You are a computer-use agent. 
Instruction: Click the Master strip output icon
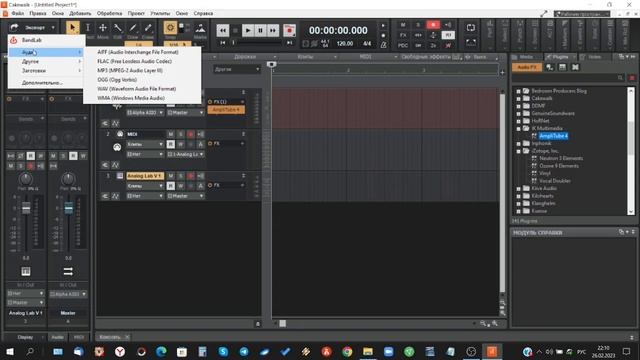(68, 271)
